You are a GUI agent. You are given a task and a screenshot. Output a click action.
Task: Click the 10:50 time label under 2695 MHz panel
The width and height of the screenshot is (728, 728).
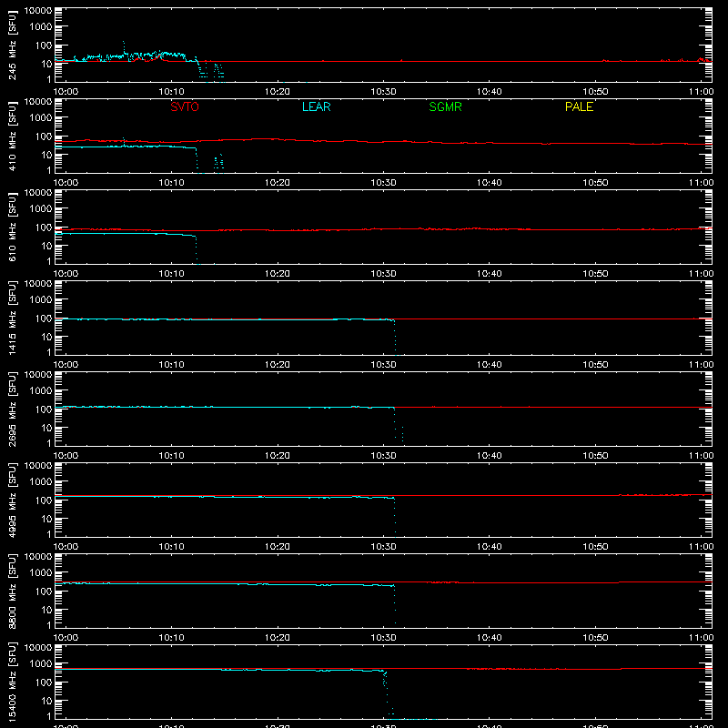pos(595,456)
